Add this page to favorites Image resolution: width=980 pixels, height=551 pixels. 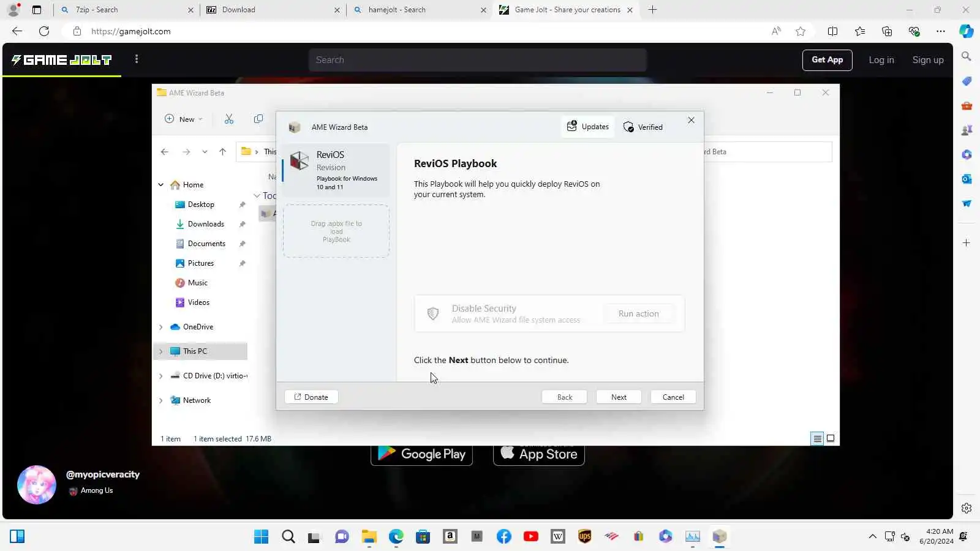(801, 31)
